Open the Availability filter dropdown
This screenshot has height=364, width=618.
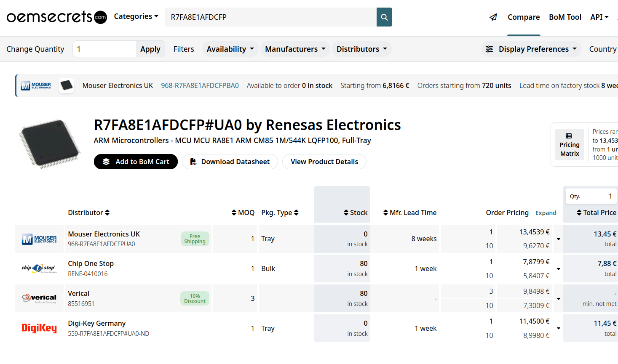pos(230,49)
